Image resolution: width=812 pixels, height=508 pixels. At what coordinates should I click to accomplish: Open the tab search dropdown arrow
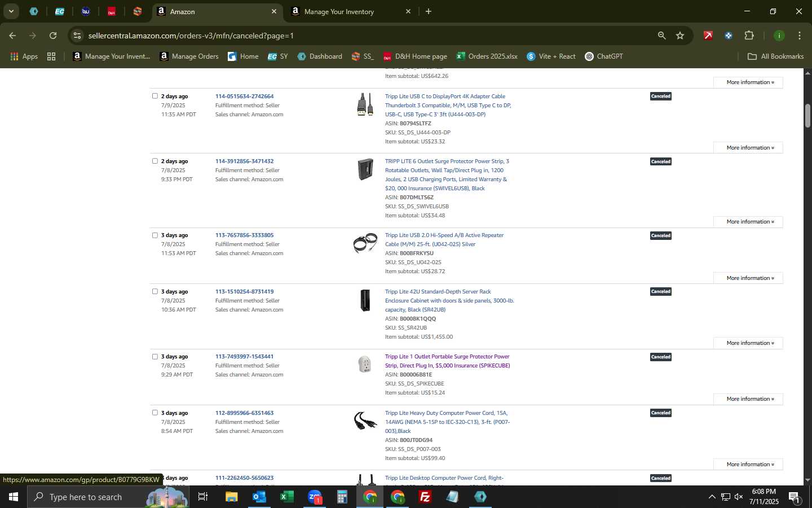point(11,11)
